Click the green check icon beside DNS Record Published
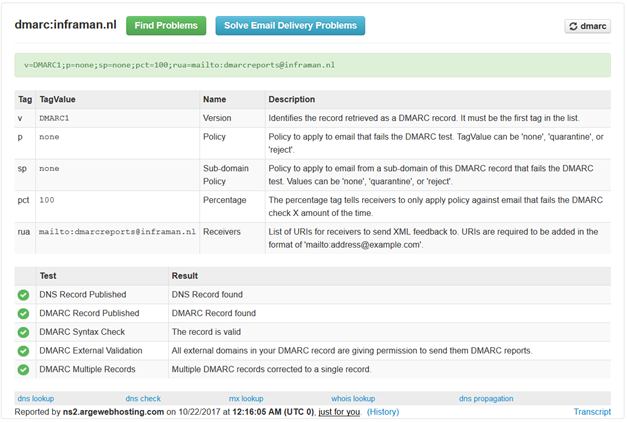 [x=24, y=295]
